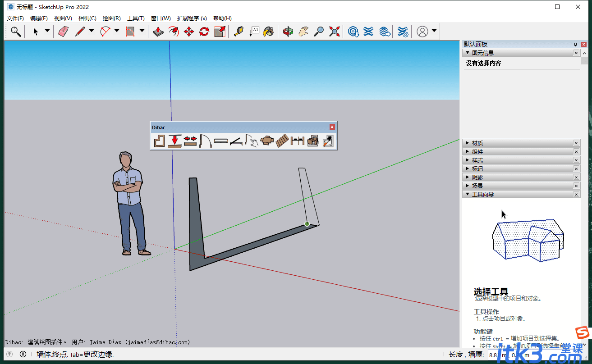Choose the Dibac Door tool

click(206, 141)
